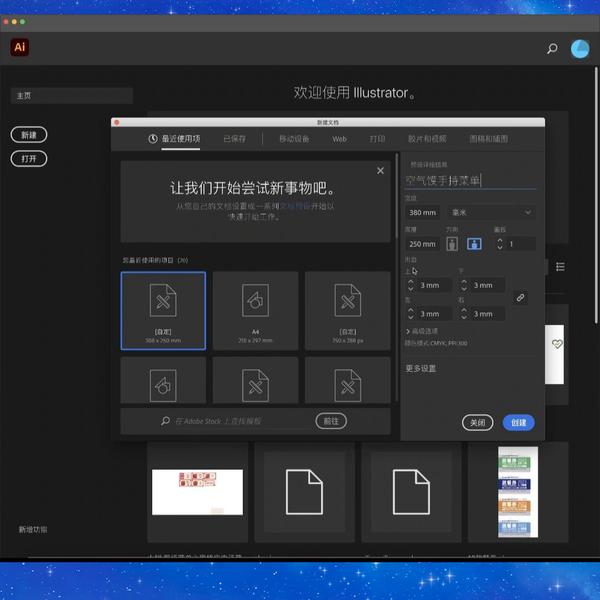Increase the bottom (下) bleed value

[464, 282]
